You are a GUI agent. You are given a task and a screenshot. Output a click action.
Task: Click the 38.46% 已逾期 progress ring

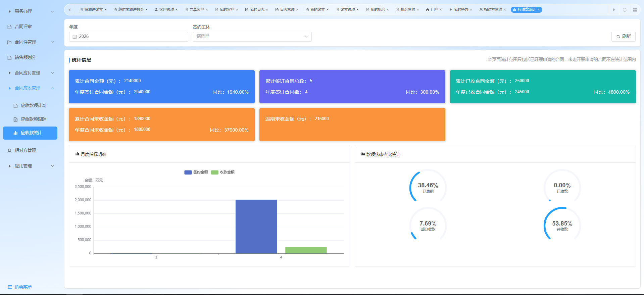pos(428,186)
